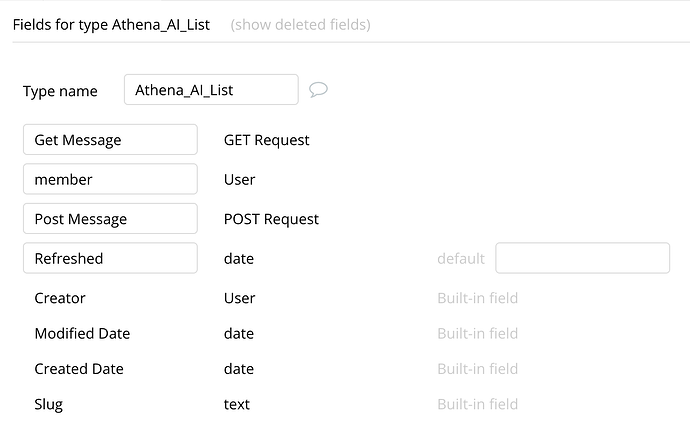This screenshot has width=690, height=440.
Task: Select the Modified Date built-in field label
Action: coord(82,333)
